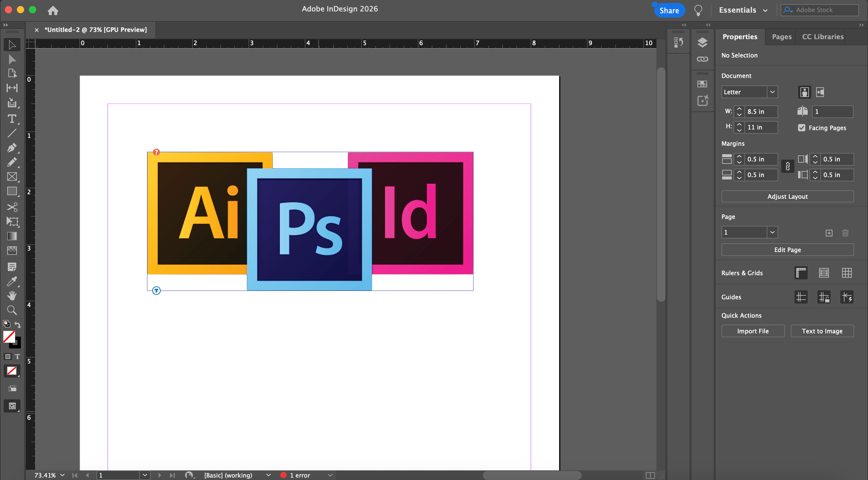The width and height of the screenshot is (868, 480).
Task: Toggle the margins link chain icon
Action: [x=788, y=167]
